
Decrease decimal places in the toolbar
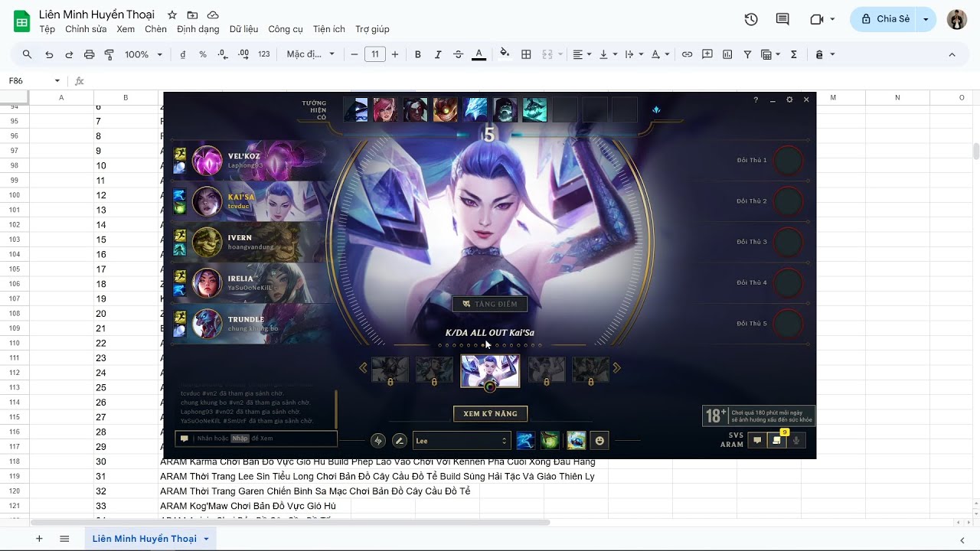(x=223, y=54)
